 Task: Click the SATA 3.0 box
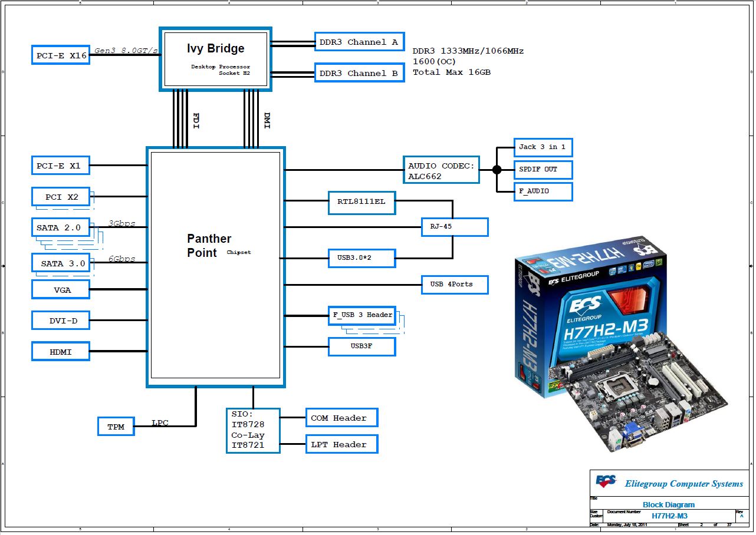62,263
